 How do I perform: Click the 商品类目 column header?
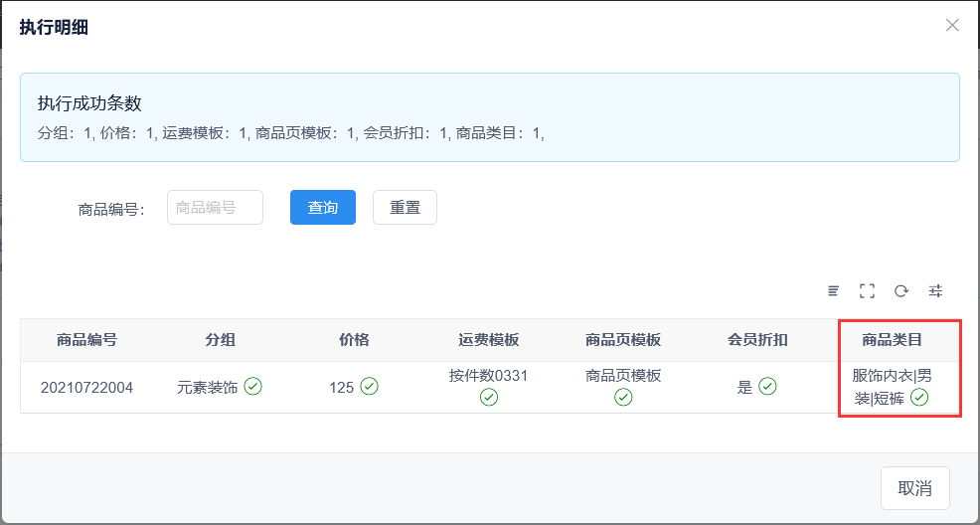pyautogui.click(x=892, y=340)
